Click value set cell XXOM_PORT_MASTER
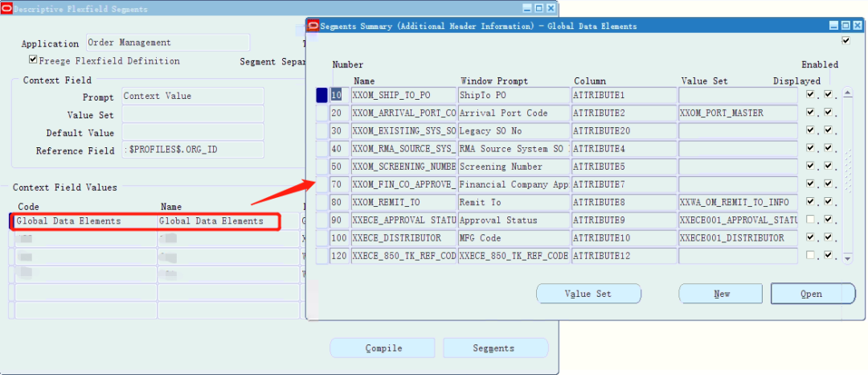 [739, 113]
